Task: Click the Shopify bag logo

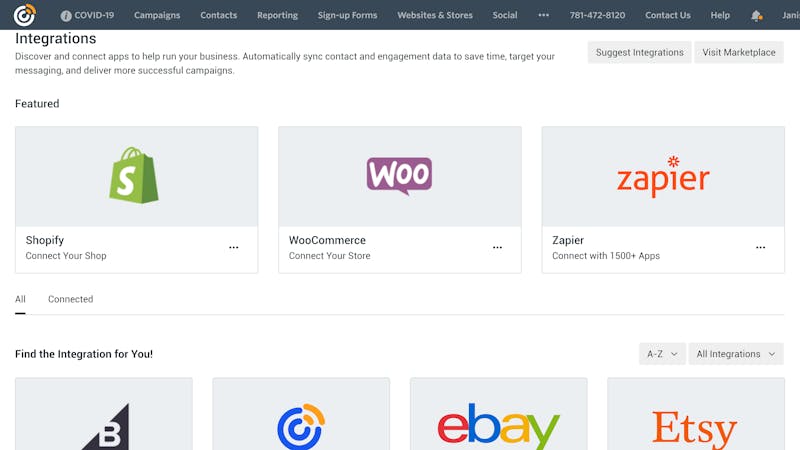Action: 134,176
